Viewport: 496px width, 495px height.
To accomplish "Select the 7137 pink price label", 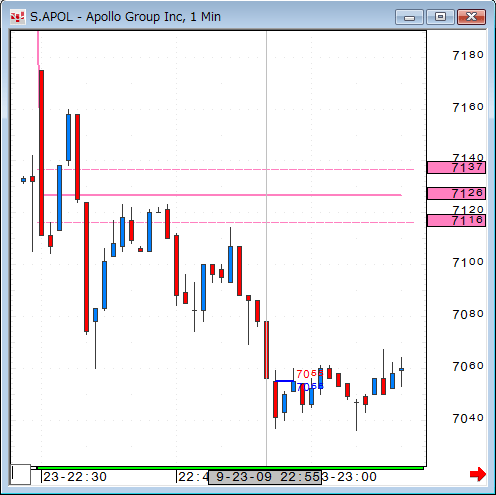I will (456, 167).
